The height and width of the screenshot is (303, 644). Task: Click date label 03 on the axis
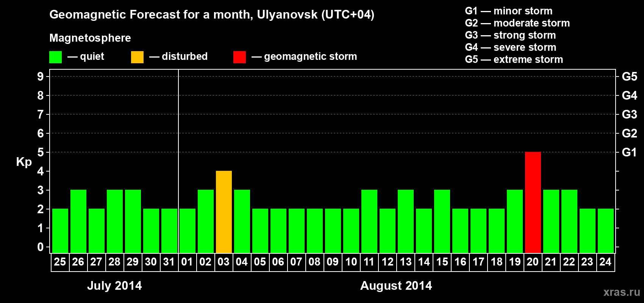click(x=224, y=262)
